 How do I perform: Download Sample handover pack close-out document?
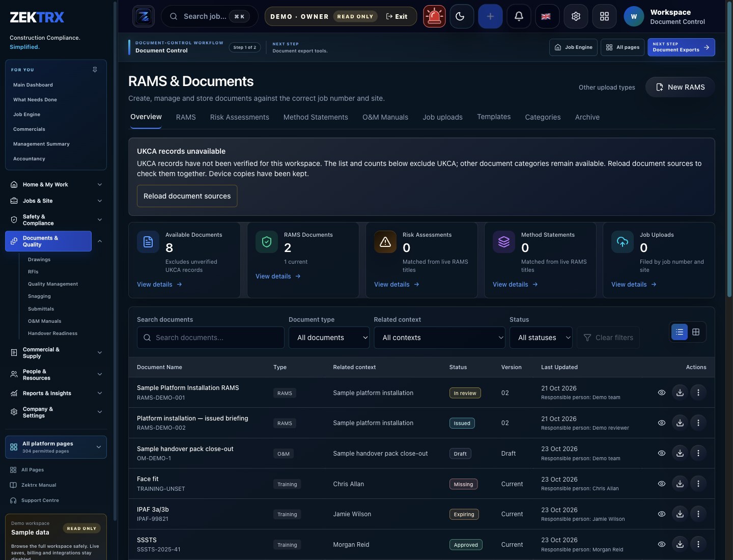coord(680,453)
